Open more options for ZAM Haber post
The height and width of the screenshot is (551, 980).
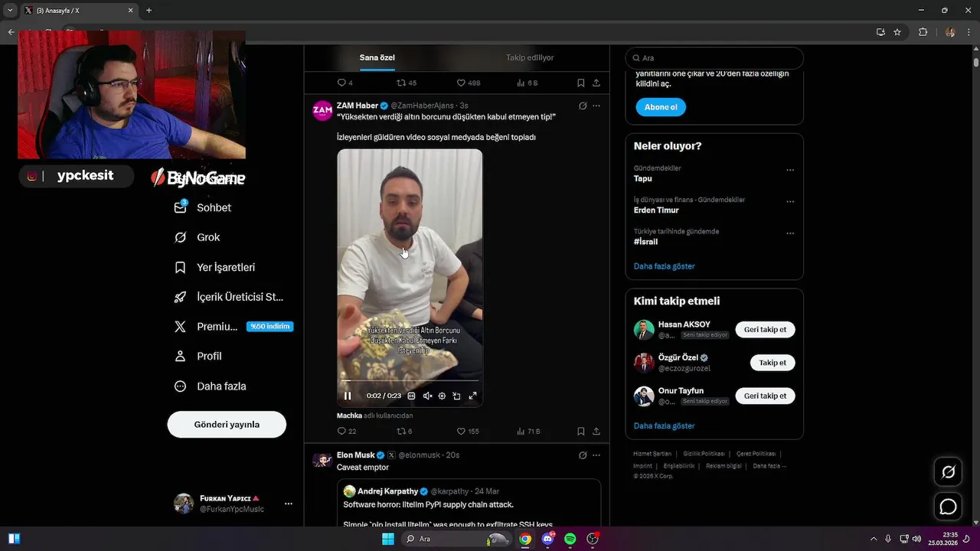click(596, 106)
